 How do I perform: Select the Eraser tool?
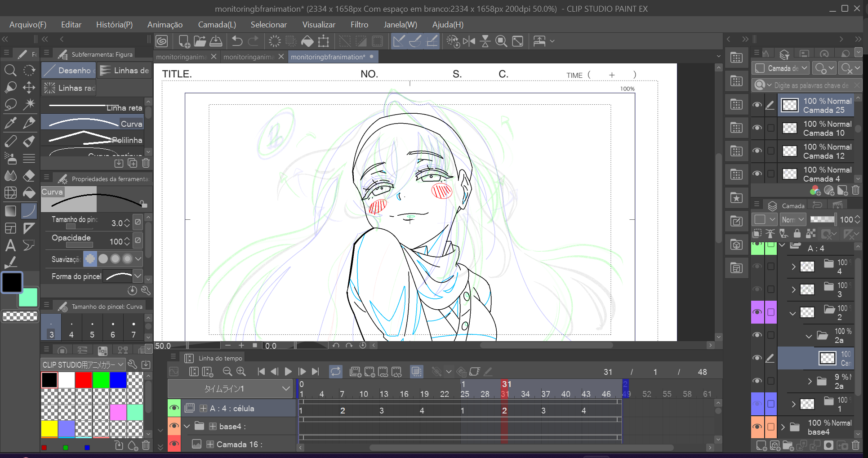pos(29,175)
